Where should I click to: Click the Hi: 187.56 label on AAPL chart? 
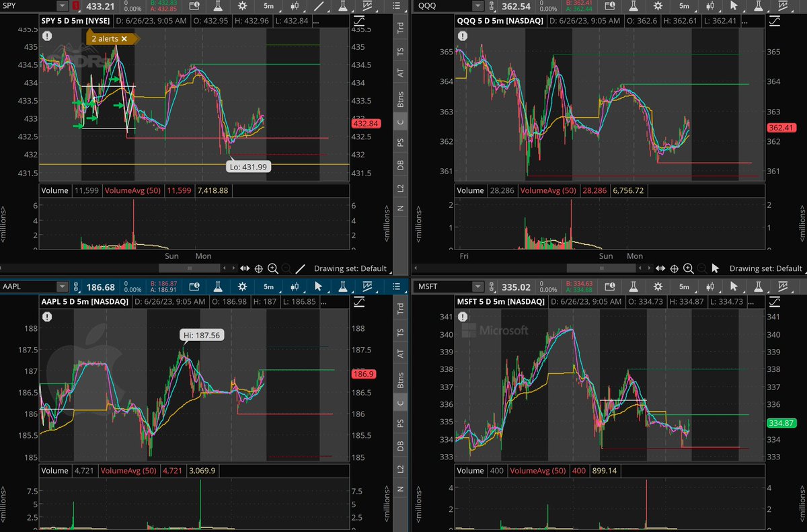(200, 334)
